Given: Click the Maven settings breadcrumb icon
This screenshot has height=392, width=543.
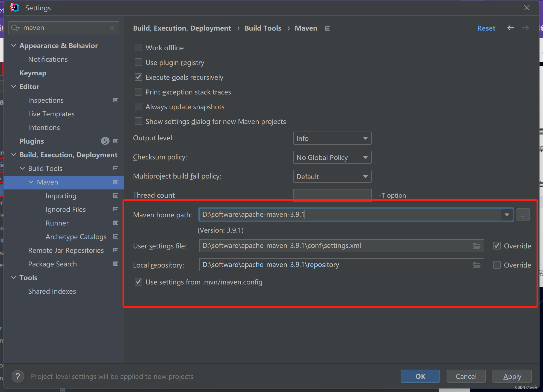Looking at the screenshot, I should click(328, 28).
